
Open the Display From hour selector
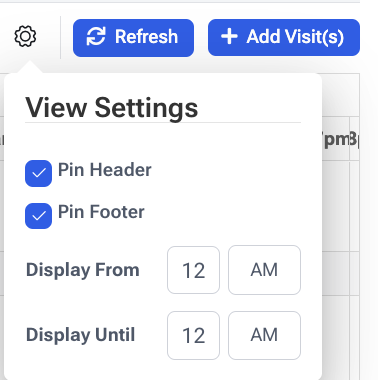coord(193,270)
